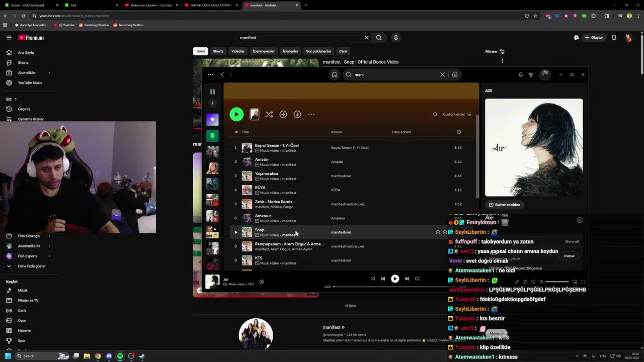644x362 pixels.
Task: Open Spotify three-dot app menu
Action: tap(210, 74)
